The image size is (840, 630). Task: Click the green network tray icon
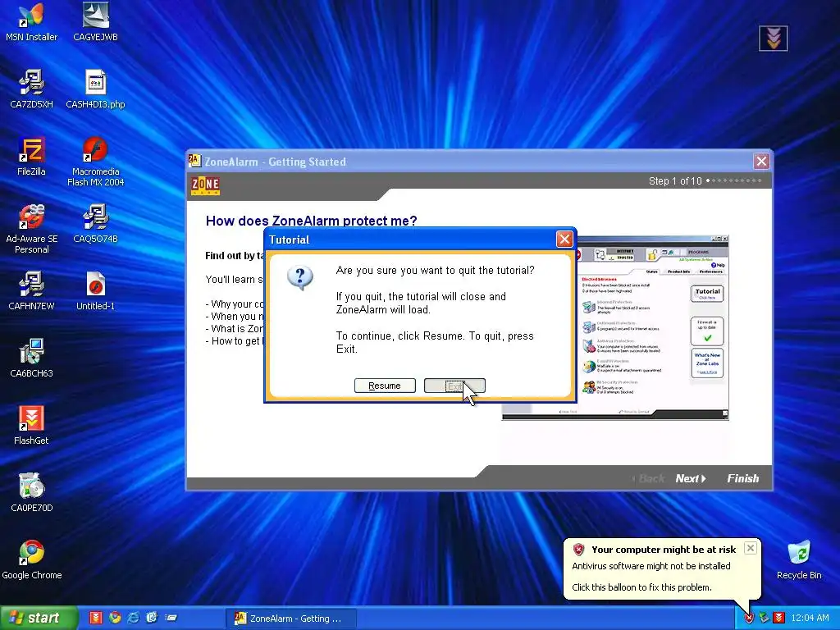764,618
